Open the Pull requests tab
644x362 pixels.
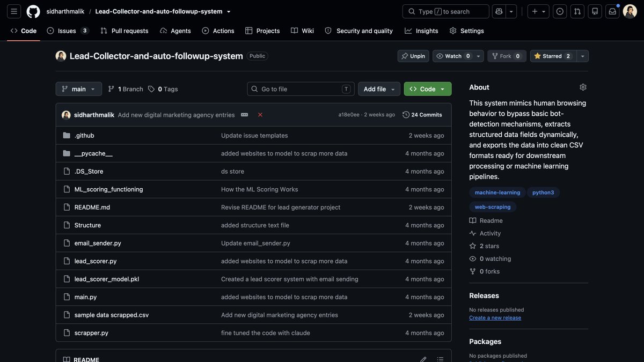tap(124, 31)
